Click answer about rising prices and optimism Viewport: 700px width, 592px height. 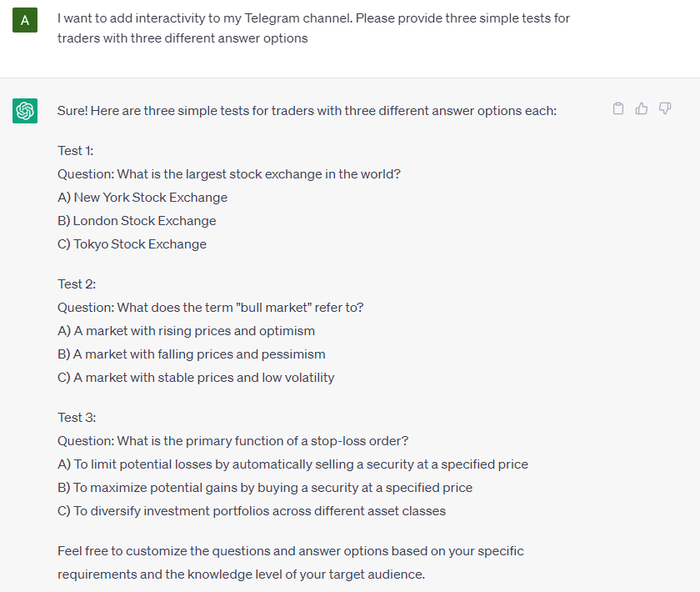[x=186, y=331]
